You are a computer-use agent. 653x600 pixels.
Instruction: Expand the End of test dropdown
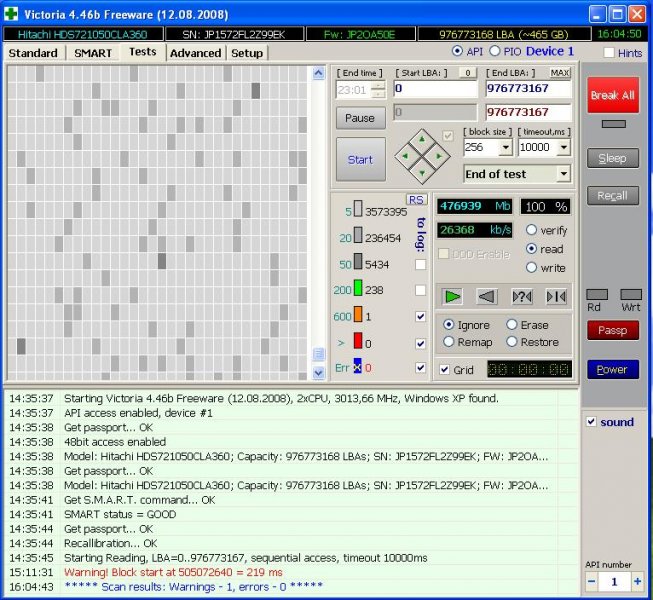(563, 174)
